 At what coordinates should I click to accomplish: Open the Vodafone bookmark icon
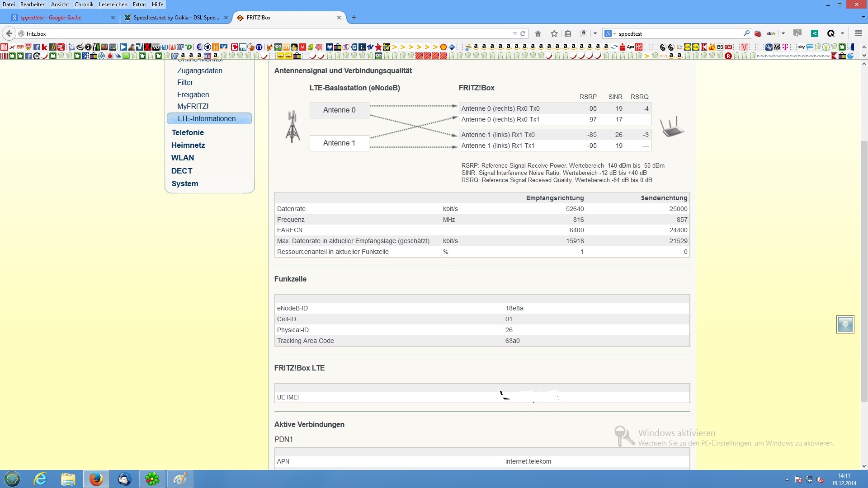click(x=110, y=56)
